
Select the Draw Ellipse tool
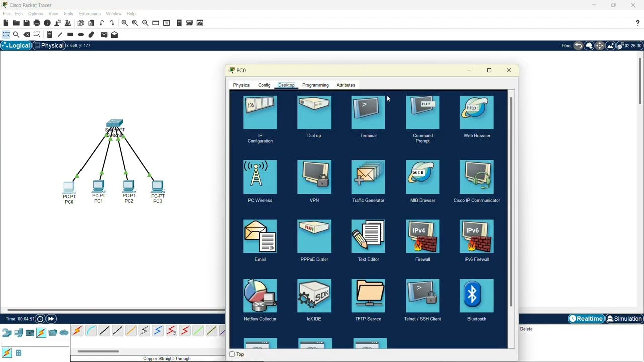[x=80, y=34]
